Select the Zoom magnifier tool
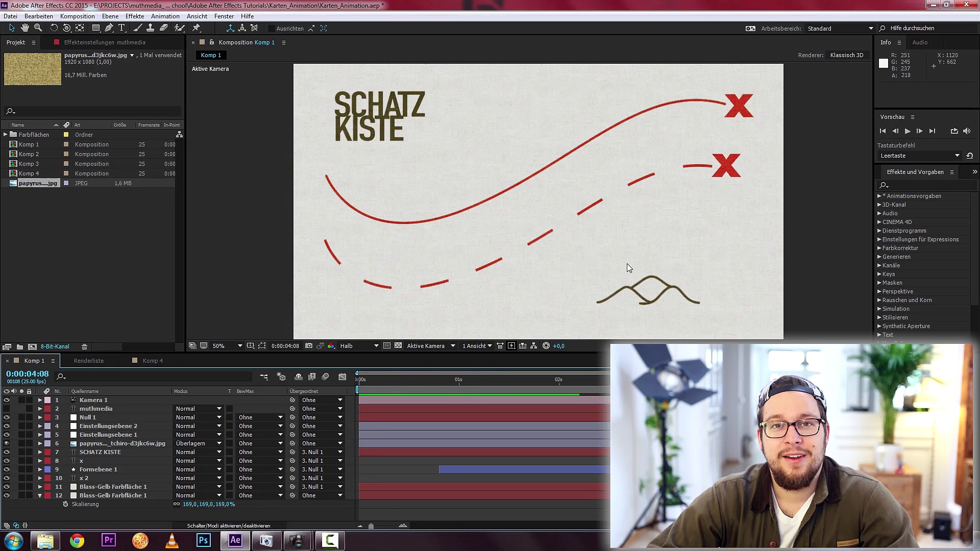The height and width of the screenshot is (551, 980). pyautogui.click(x=38, y=28)
